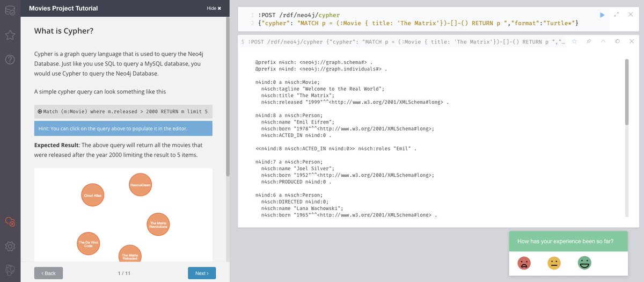Click the '1 / 11' page indicator
The image size is (644, 282).
125,273
